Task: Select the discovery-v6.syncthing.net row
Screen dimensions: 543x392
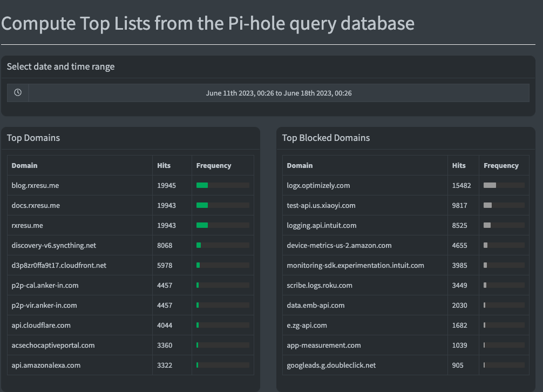Action: coord(55,245)
